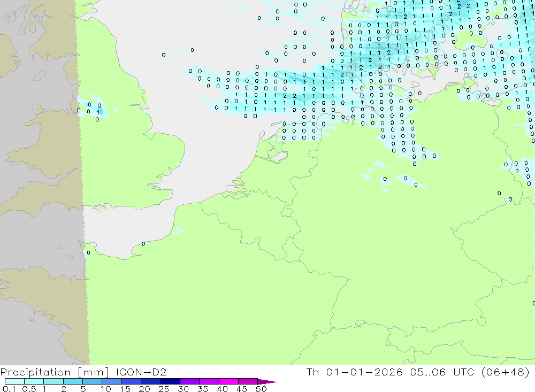Select the legend swatch between 2 and 5
Image resolution: width=535 pixels, height=392 pixels.
(x=73, y=381)
